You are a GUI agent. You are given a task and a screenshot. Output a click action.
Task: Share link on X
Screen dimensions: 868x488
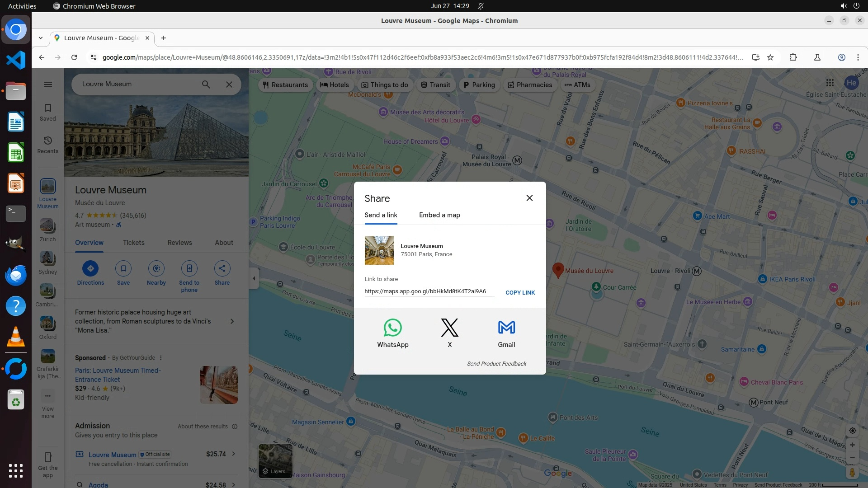pos(449,333)
